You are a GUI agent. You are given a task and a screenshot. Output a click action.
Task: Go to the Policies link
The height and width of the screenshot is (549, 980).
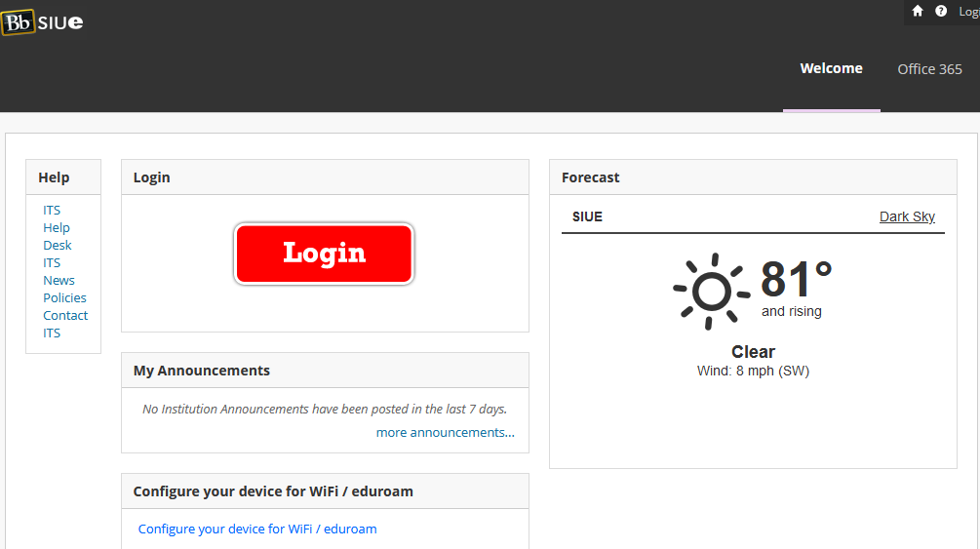tap(64, 297)
